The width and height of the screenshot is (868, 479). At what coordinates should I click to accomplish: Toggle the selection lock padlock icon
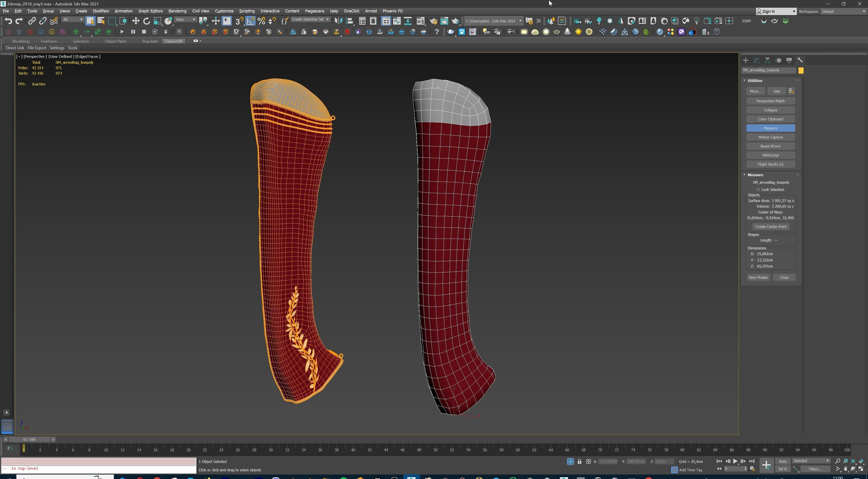coord(579,461)
